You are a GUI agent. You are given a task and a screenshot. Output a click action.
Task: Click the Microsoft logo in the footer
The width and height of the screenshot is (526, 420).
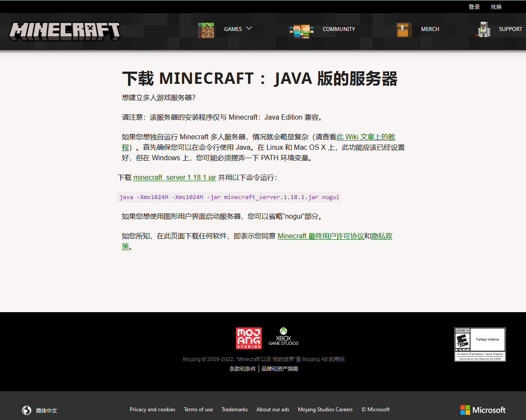click(483, 410)
